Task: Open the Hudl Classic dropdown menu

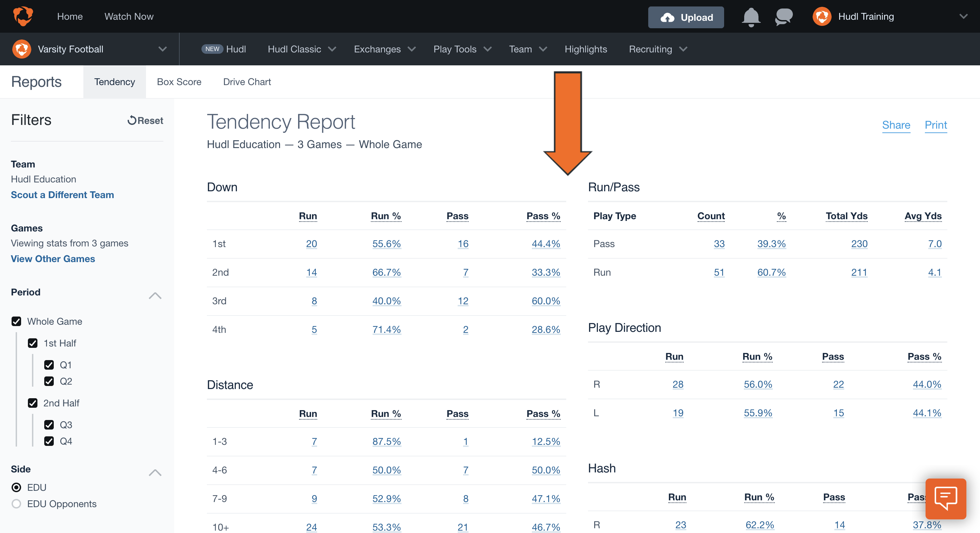Action: 302,49
